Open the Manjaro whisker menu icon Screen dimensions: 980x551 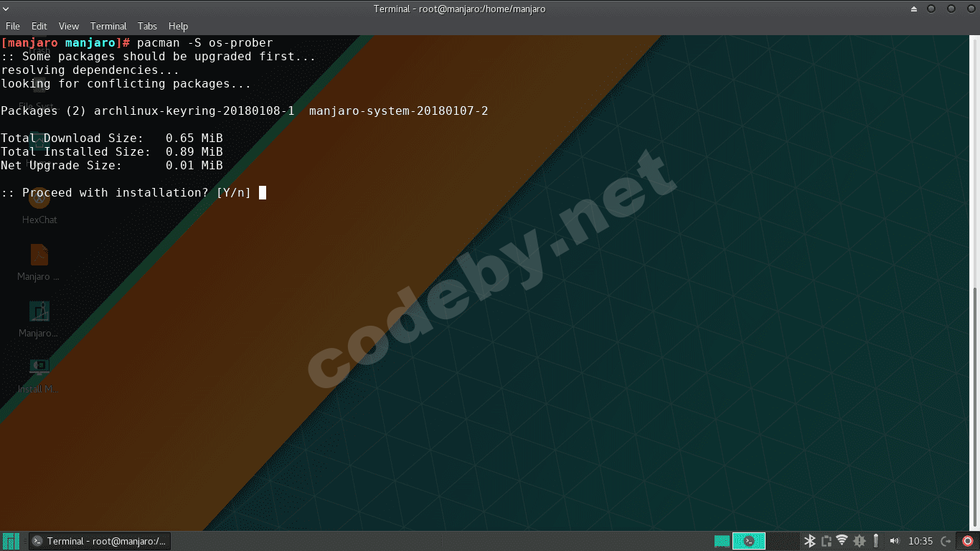(11, 541)
